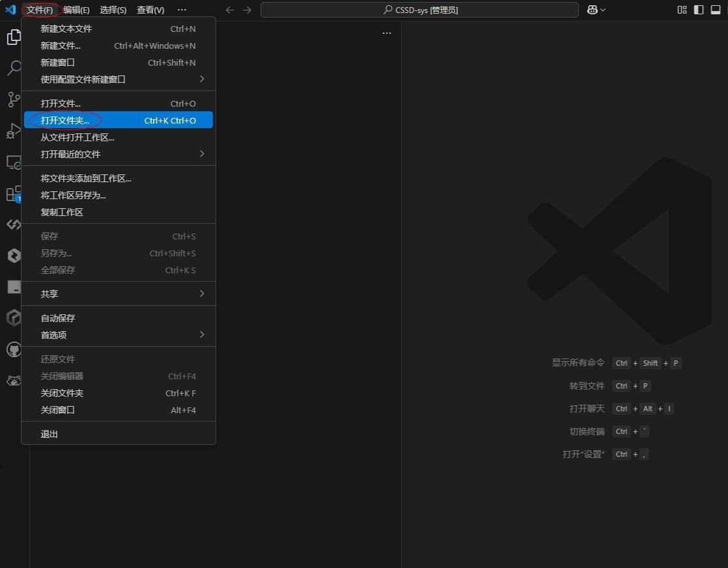Choose 将工作区另存为... entry
The image size is (728, 568).
[119, 195]
